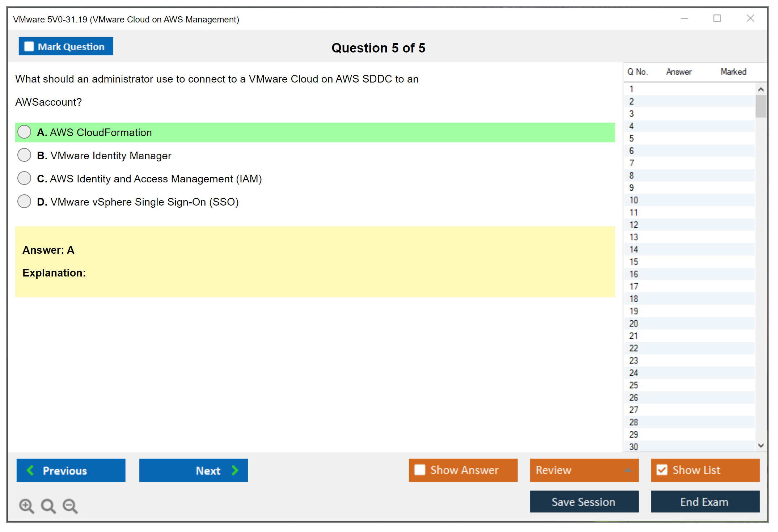This screenshot has width=778, height=532.
Task: Open the Review dropdown menu
Action: click(627, 470)
